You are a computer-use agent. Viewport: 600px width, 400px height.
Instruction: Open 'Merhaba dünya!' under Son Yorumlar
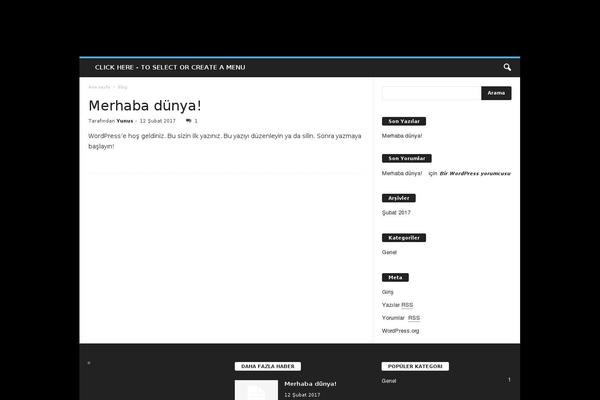(x=402, y=173)
